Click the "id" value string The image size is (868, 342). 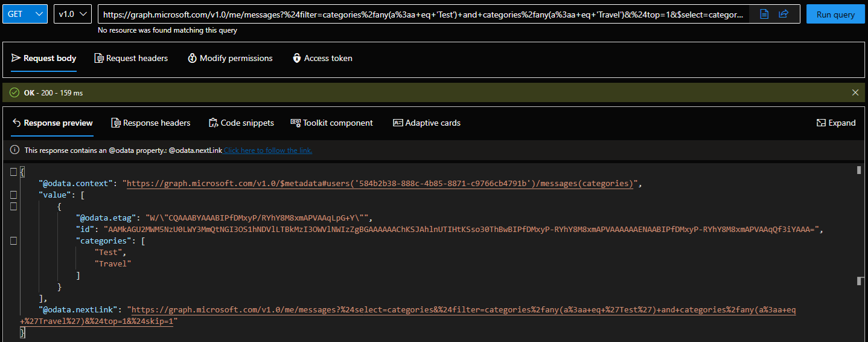[460, 230]
